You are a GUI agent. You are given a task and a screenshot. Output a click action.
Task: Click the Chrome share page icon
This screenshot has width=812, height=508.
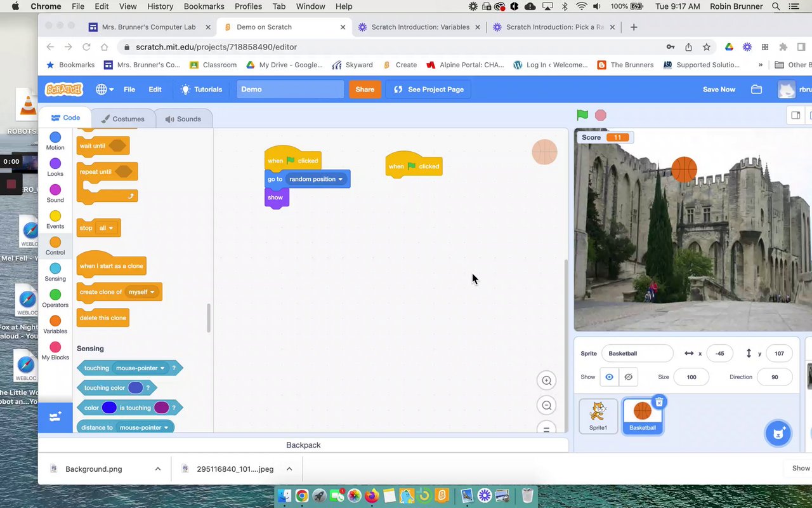point(688,47)
